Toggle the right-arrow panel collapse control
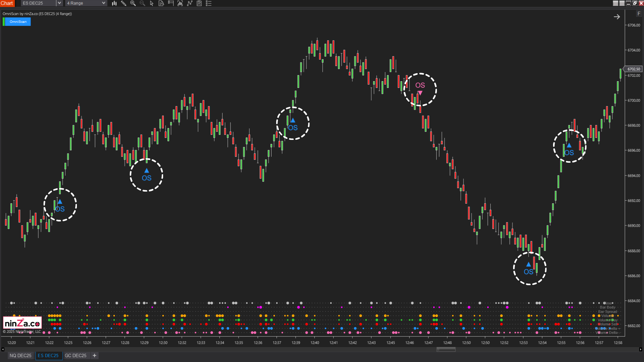This screenshot has height=362, width=644. coord(617,16)
